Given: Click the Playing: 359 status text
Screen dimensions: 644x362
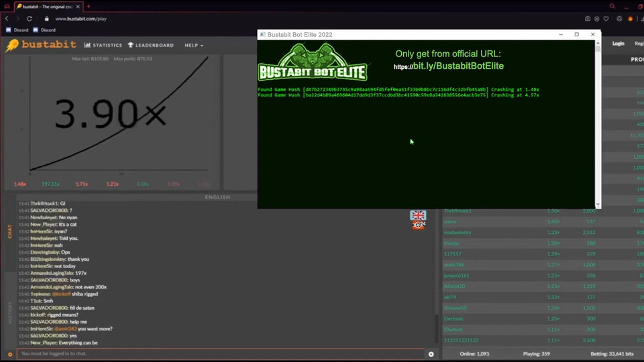Looking at the screenshot, I should click(x=537, y=354).
